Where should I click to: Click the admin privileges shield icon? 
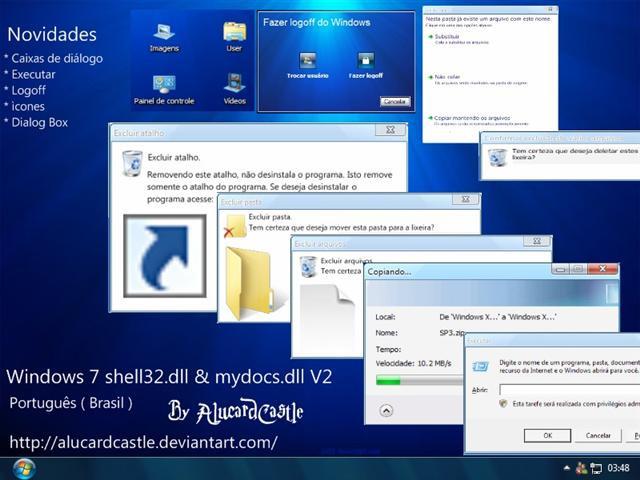[x=503, y=404]
